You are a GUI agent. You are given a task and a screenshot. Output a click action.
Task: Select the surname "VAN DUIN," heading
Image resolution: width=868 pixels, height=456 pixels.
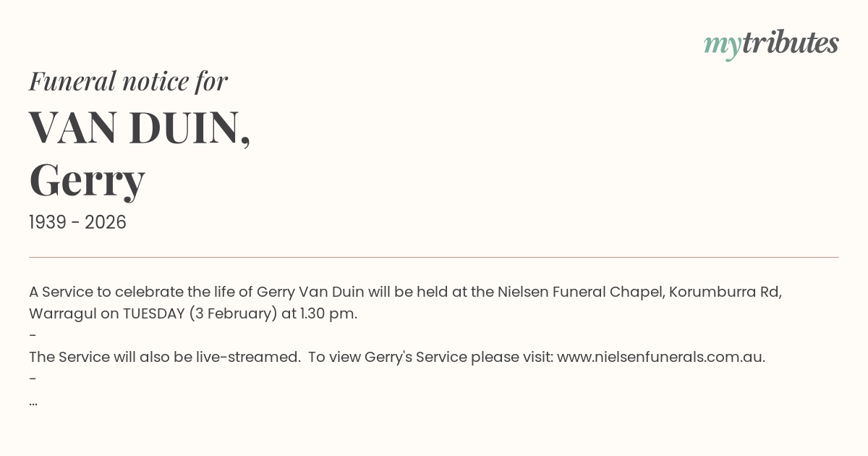(140, 127)
